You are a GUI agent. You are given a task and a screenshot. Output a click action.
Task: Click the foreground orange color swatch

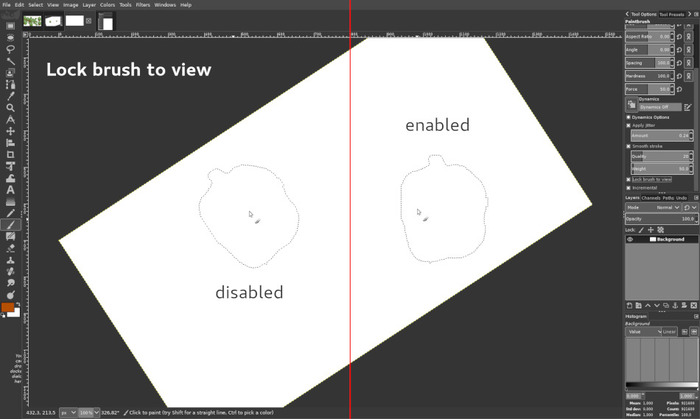point(8,307)
